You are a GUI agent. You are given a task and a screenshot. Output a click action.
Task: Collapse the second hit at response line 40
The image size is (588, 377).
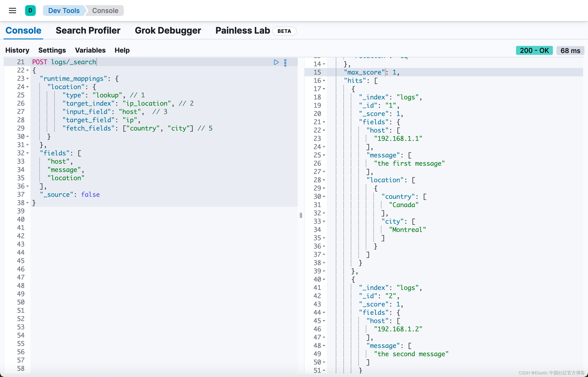324,279
